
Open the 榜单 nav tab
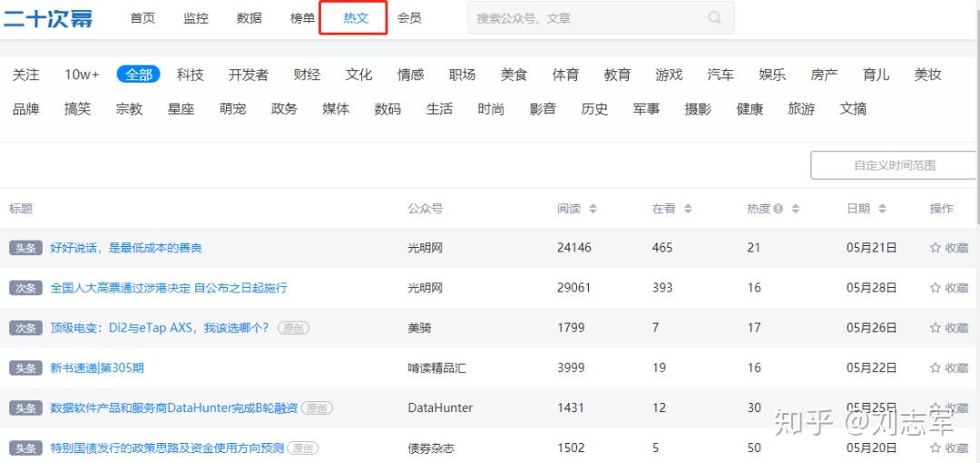click(x=302, y=18)
